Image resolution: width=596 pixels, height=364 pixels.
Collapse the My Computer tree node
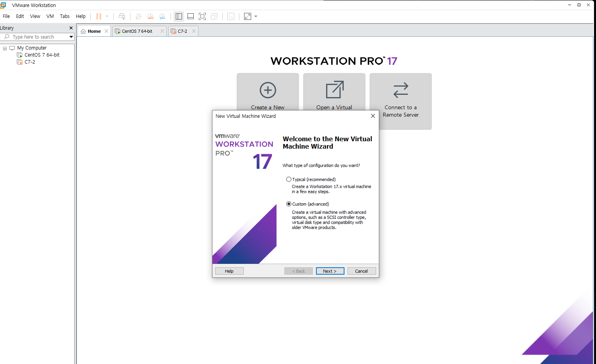coord(5,48)
